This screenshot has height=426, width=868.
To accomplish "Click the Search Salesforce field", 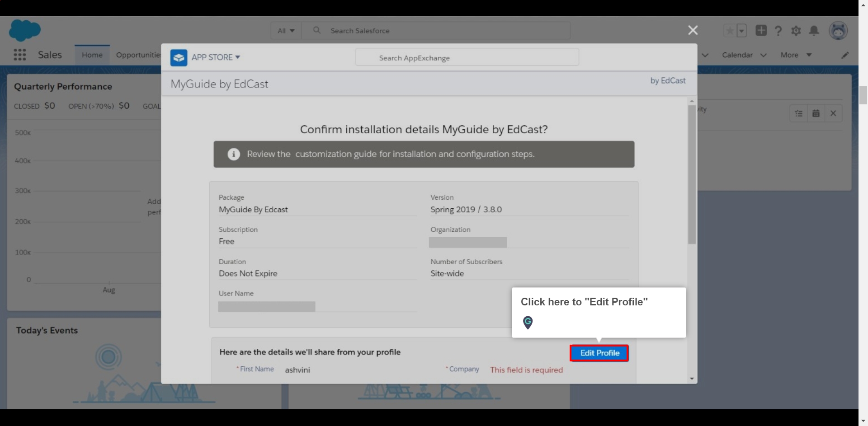I will click(436, 30).
